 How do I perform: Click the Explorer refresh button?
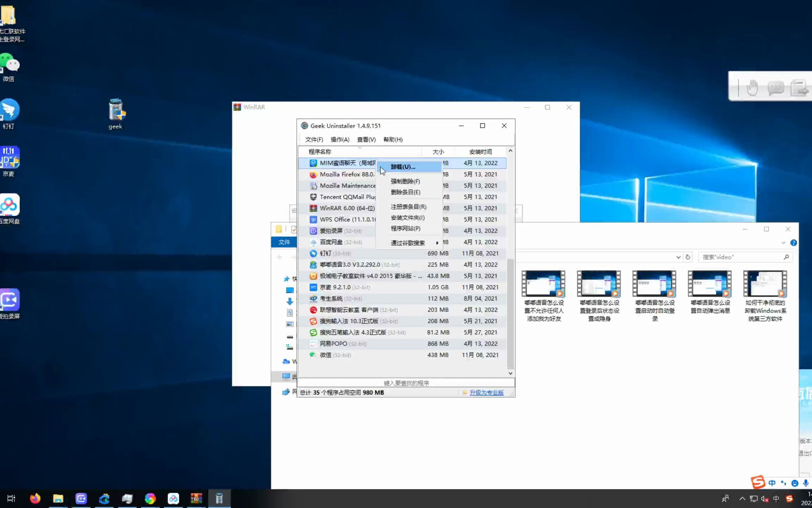[688, 257]
